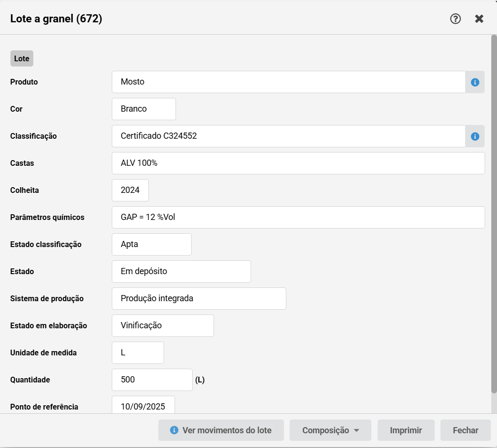Expand the Composição dropdown button
497x448 pixels.
tap(330, 430)
